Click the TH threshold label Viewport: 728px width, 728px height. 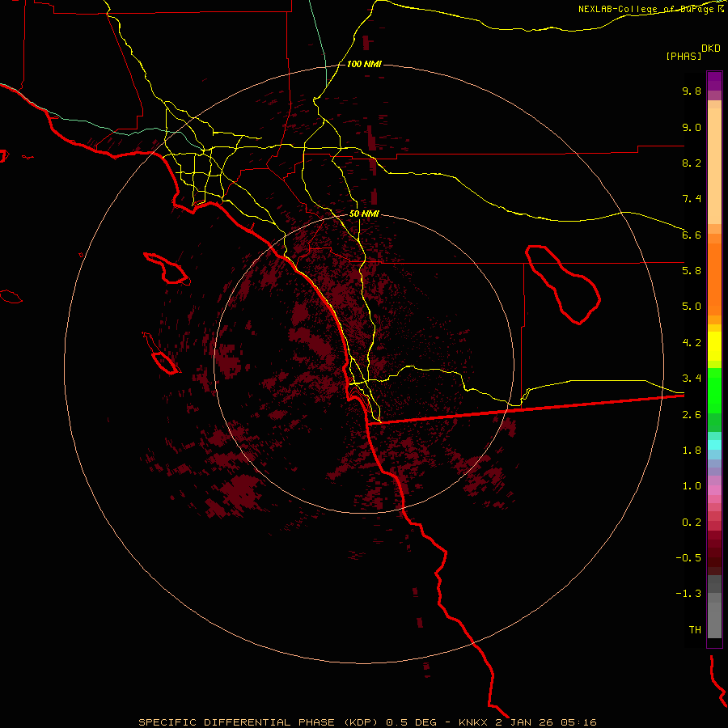point(695,630)
